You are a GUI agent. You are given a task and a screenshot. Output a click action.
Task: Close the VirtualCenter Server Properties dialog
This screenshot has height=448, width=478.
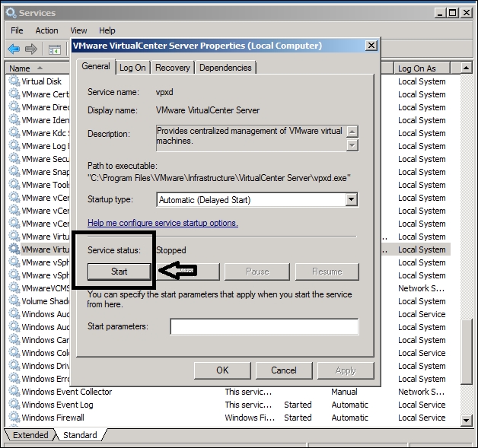[371, 46]
